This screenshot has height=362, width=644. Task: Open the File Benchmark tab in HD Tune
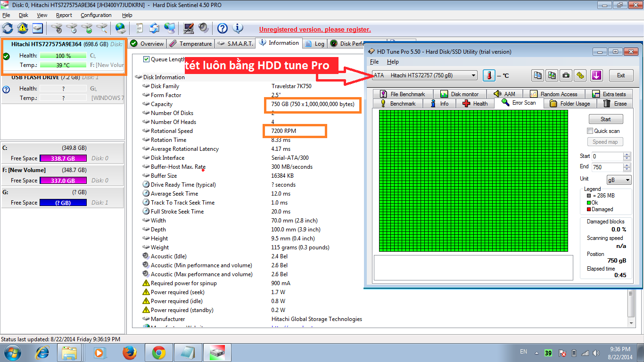pyautogui.click(x=403, y=94)
